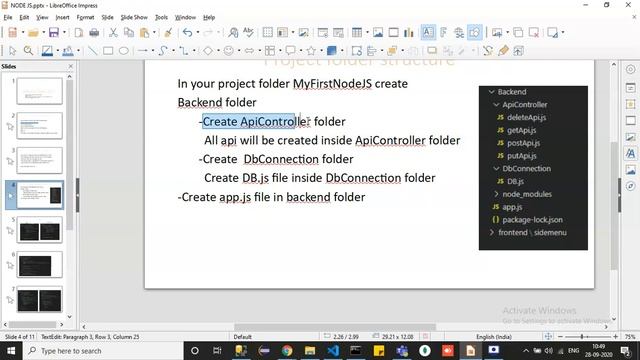Click the Save document icon
Screen dimensions: 640x360
coord(53,32)
